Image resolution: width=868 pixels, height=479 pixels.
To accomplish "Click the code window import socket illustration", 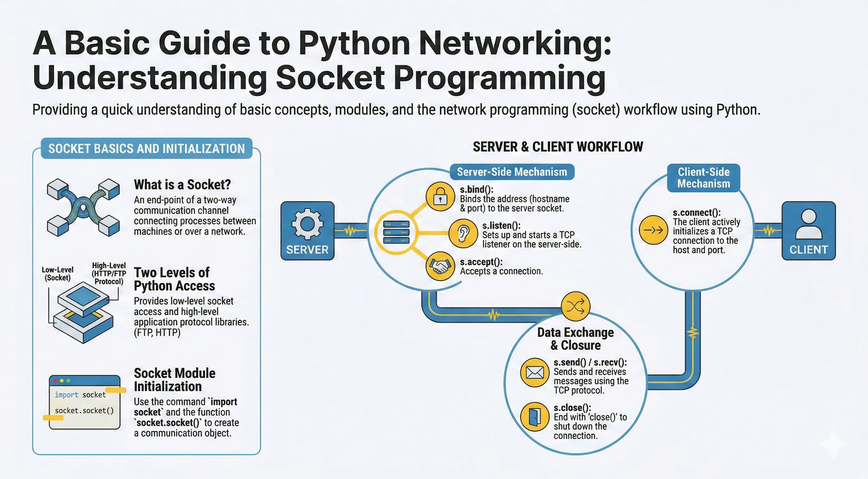I will tap(84, 402).
